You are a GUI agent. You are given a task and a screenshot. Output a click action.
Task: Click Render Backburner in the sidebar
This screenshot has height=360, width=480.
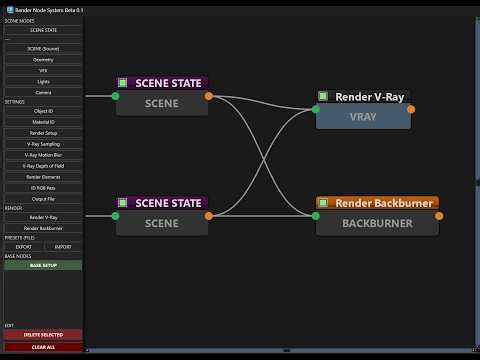pyautogui.click(x=43, y=228)
